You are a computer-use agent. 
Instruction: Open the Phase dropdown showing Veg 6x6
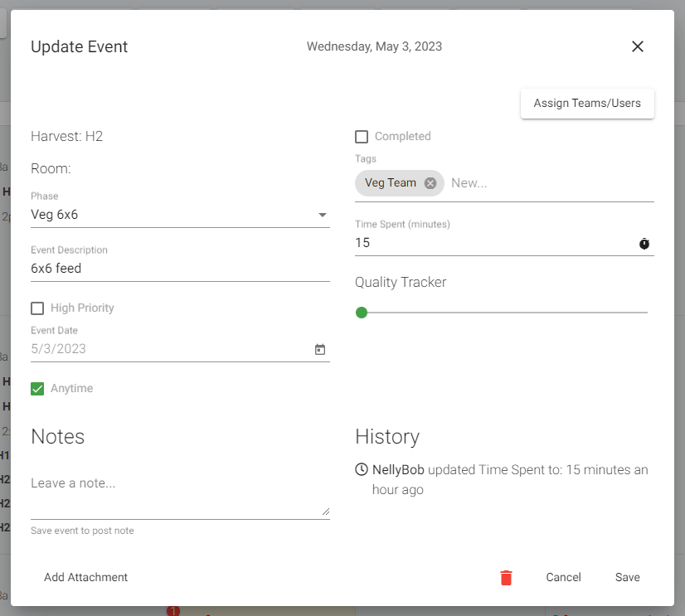180,215
